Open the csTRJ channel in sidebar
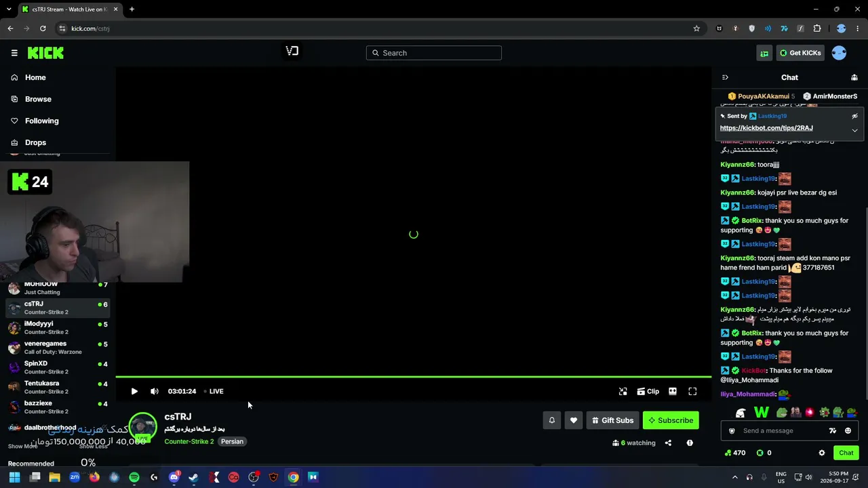Viewport: 868px width, 488px height. tap(58, 308)
